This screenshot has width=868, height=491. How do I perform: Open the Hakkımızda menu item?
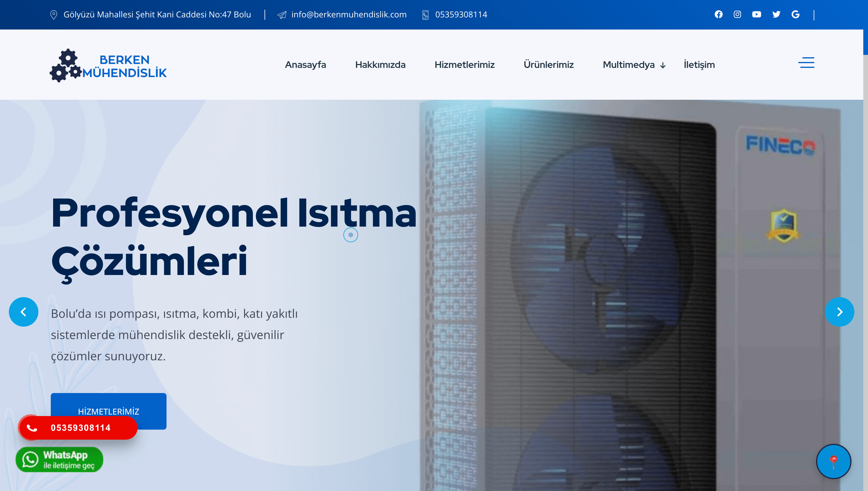tap(380, 65)
